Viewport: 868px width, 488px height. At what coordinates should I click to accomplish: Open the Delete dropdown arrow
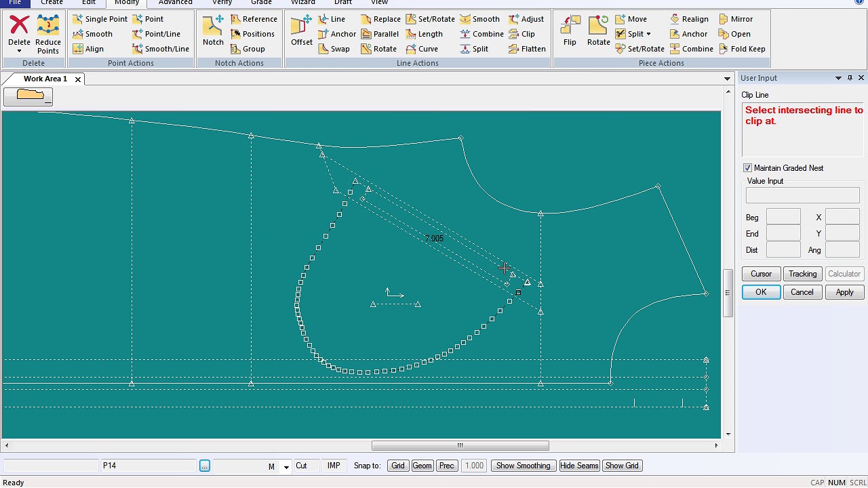(x=19, y=52)
